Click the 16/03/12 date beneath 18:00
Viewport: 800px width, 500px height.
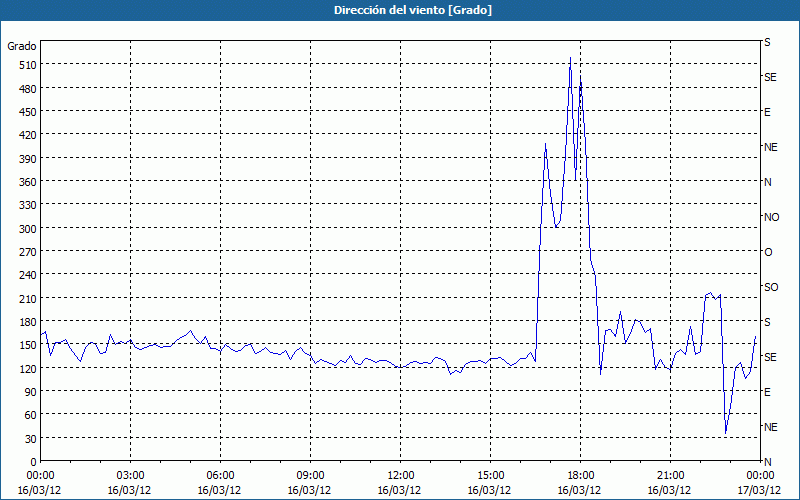pos(580,490)
